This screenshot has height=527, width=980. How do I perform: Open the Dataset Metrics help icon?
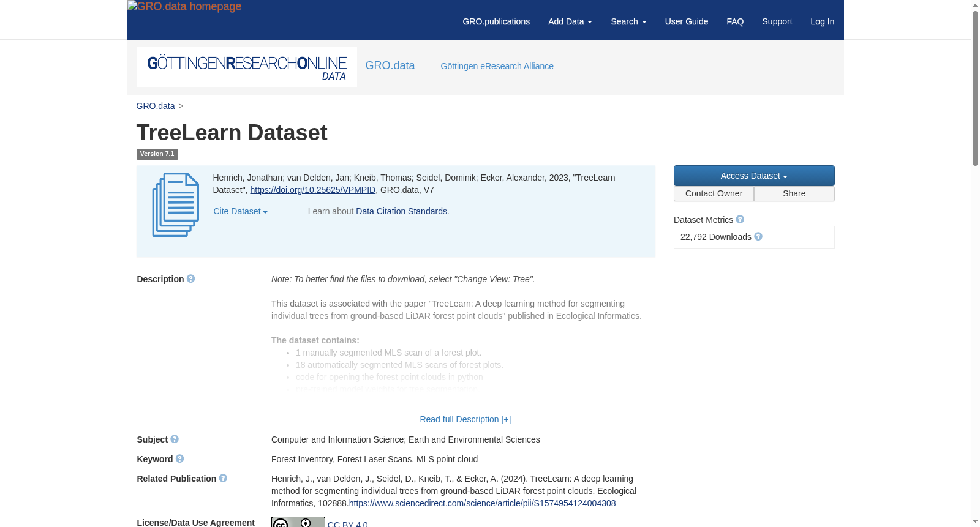[x=740, y=220]
